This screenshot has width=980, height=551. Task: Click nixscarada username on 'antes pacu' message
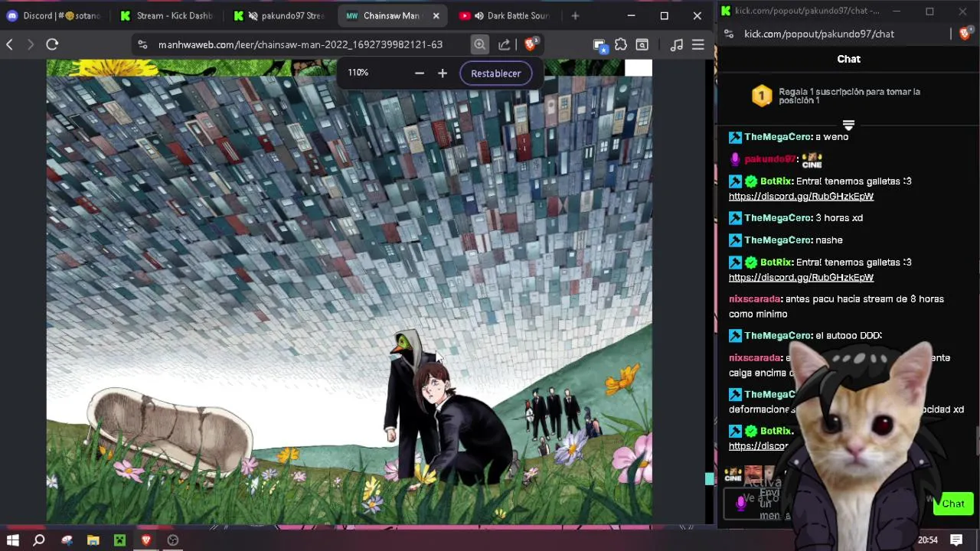click(755, 299)
